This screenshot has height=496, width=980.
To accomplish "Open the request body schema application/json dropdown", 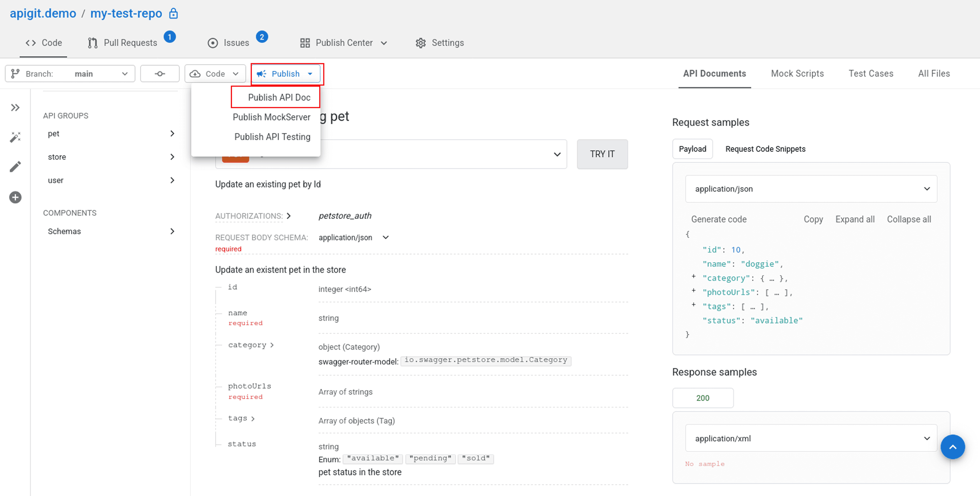I will coord(354,237).
